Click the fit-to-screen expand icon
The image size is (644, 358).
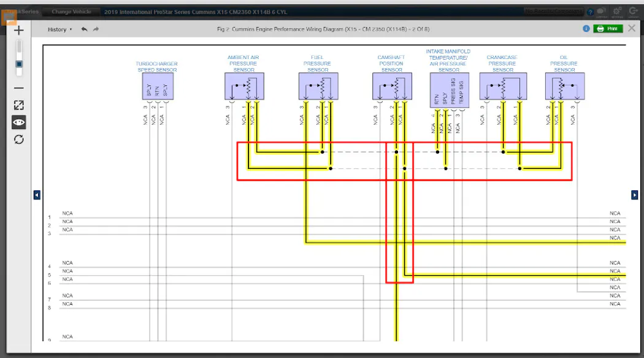pos(19,105)
